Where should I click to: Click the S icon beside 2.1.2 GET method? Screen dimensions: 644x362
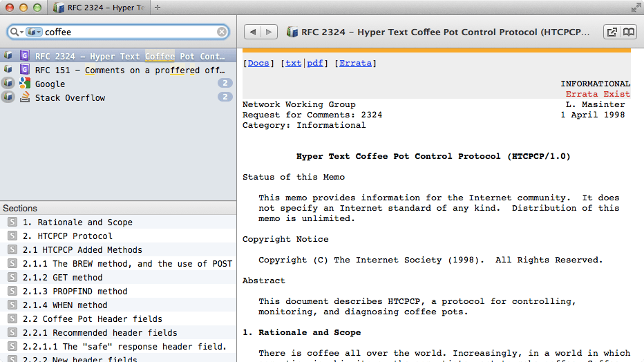pos(12,277)
